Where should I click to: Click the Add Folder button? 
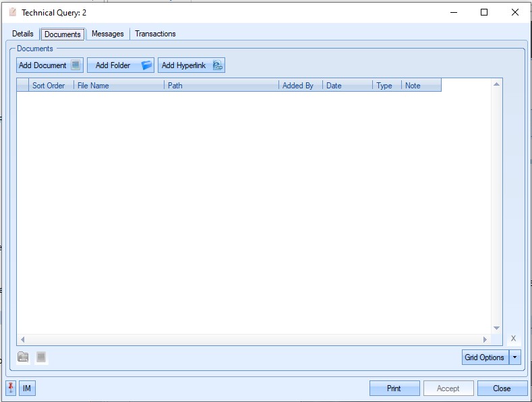(121, 65)
